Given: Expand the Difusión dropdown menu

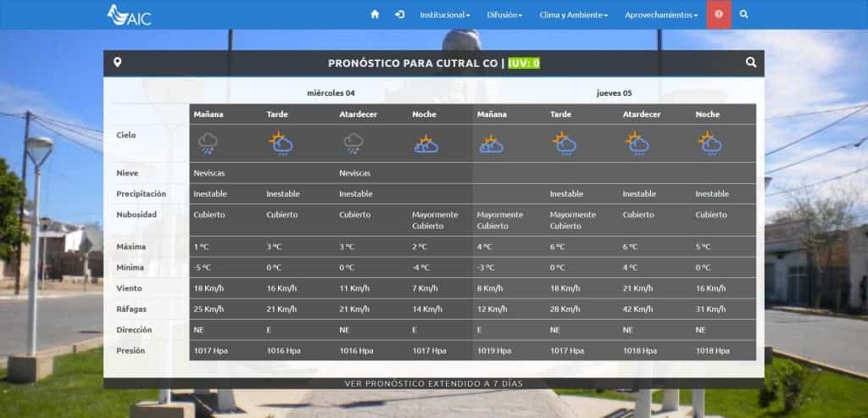Looking at the screenshot, I should coord(504,14).
